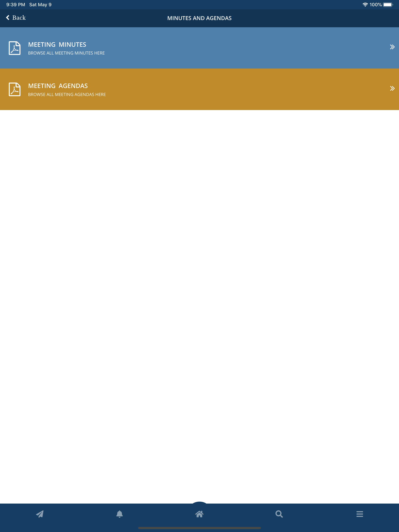Open the Meeting Agendas PDF icon
This screenshot has width=399, height=532.
15,89
